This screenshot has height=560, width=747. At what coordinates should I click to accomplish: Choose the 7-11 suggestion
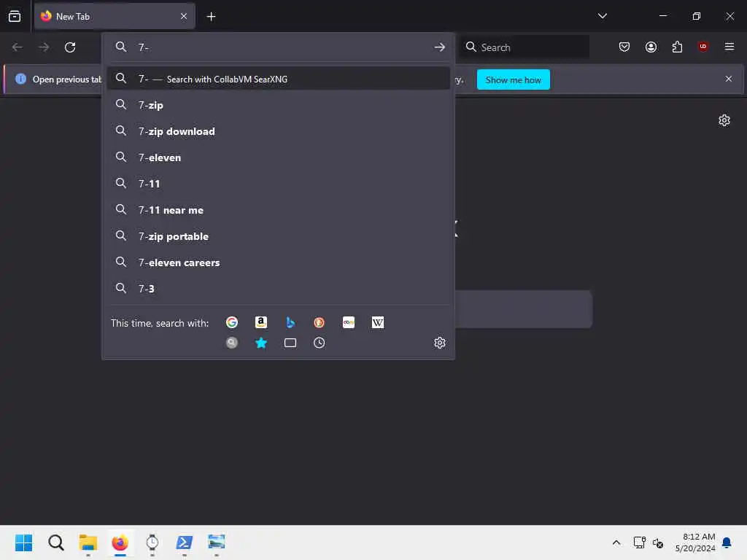pyautogui.click(x=278, y=183)
